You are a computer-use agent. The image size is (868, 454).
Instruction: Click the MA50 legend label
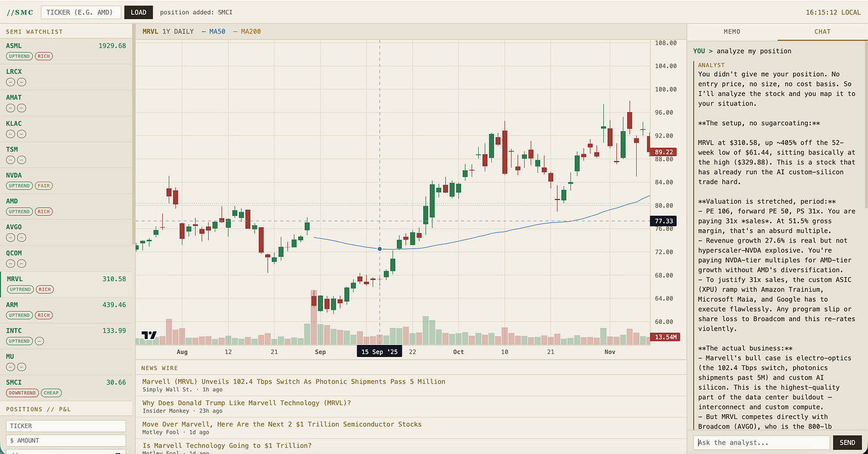(215, 32)
